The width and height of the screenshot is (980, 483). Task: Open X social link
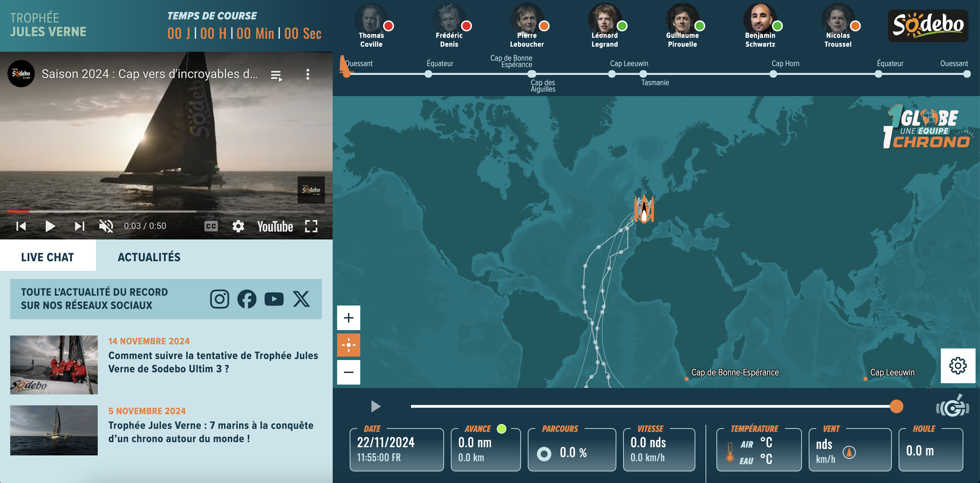pos(301,299)
